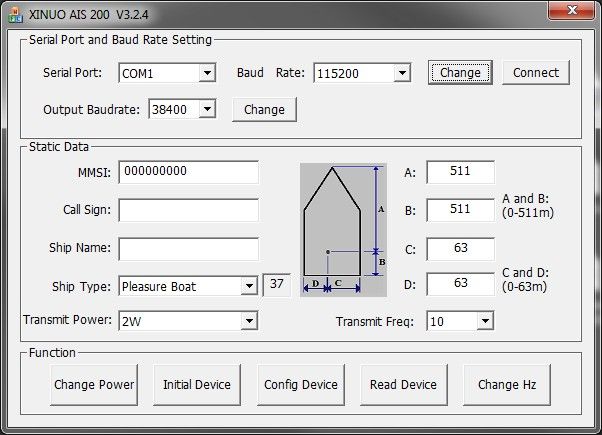Click the dimension C input field

(460, 249)
